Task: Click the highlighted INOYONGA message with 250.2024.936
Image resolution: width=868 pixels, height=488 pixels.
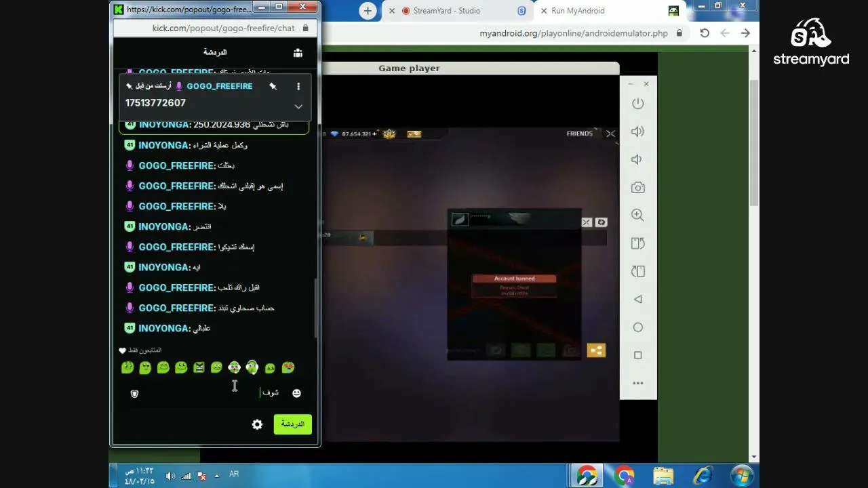Action: tap(214, 125)
